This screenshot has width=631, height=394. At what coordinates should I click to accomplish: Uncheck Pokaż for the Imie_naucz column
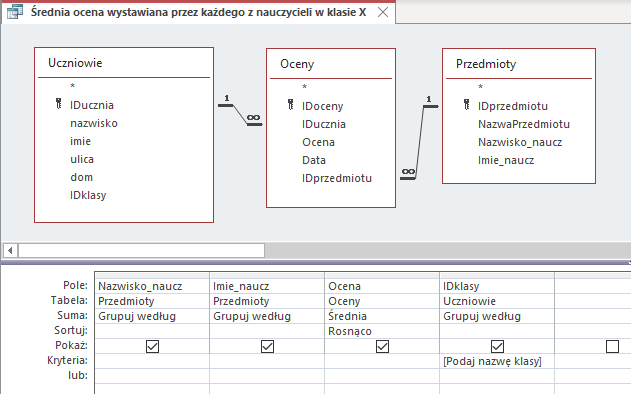[x=268, y=346]
